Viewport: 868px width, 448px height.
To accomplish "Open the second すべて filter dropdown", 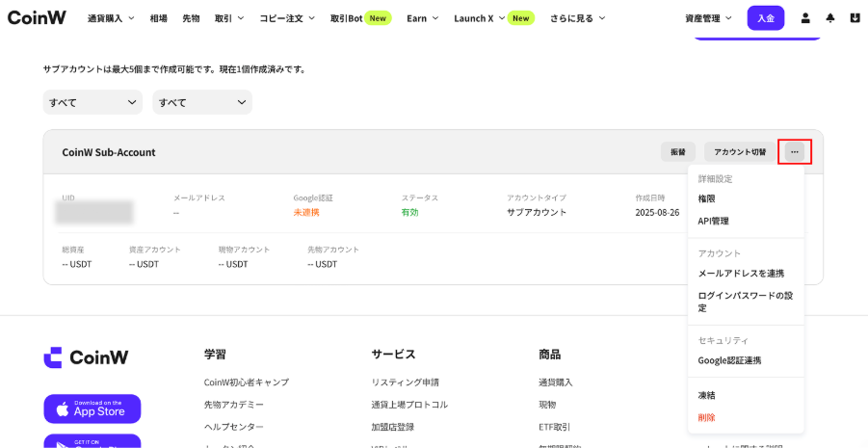I will tap(202, 102).
